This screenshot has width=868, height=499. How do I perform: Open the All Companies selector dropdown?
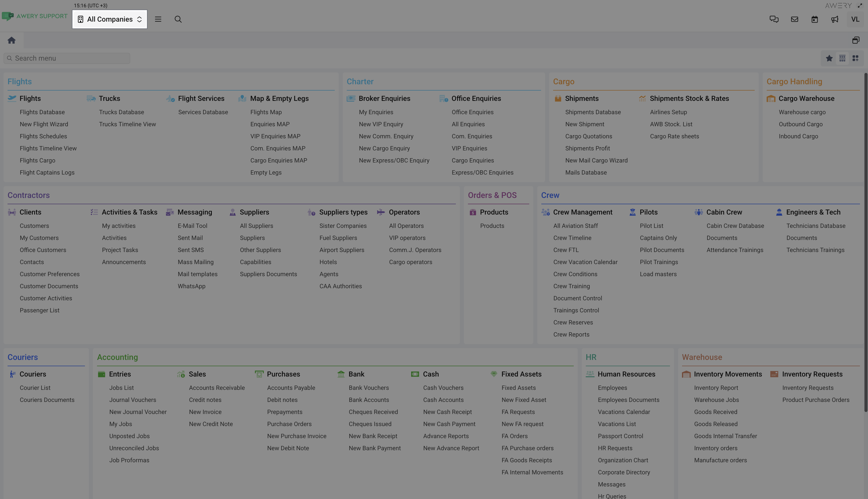pos(110,19)
